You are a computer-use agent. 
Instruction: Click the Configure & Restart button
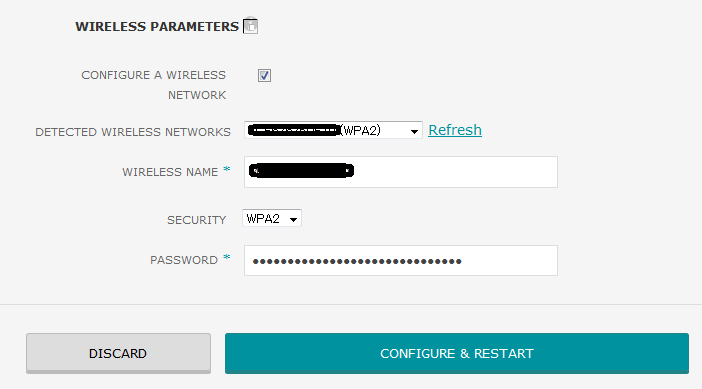click(x=457, y=353)
